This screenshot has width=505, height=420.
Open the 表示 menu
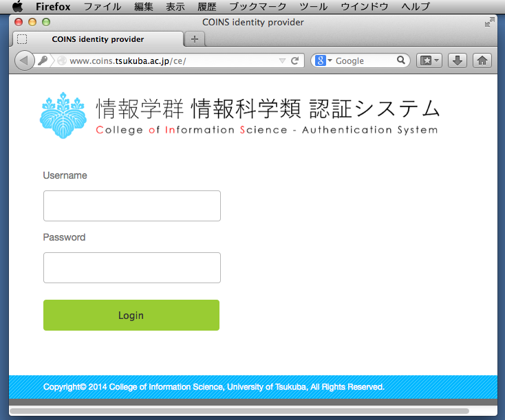click(x=175, y=6)
